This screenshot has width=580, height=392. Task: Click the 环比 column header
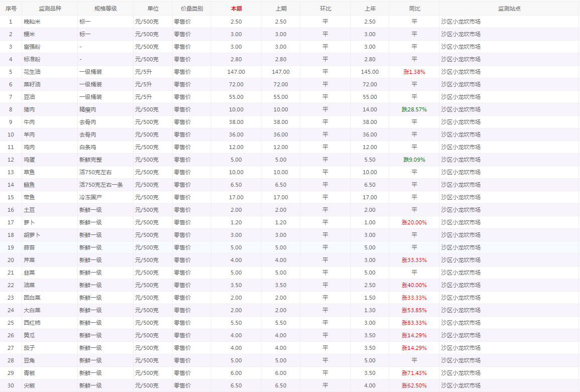pos(325,9)
